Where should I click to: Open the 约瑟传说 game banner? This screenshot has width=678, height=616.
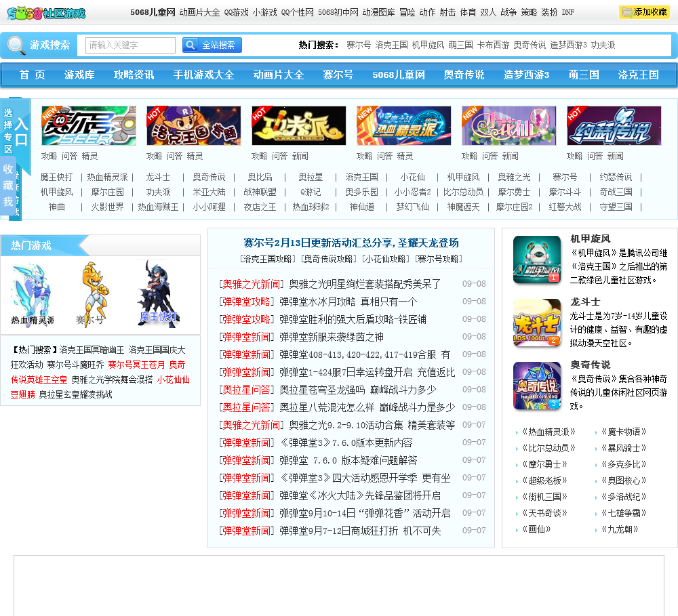(x=614, y=126)
